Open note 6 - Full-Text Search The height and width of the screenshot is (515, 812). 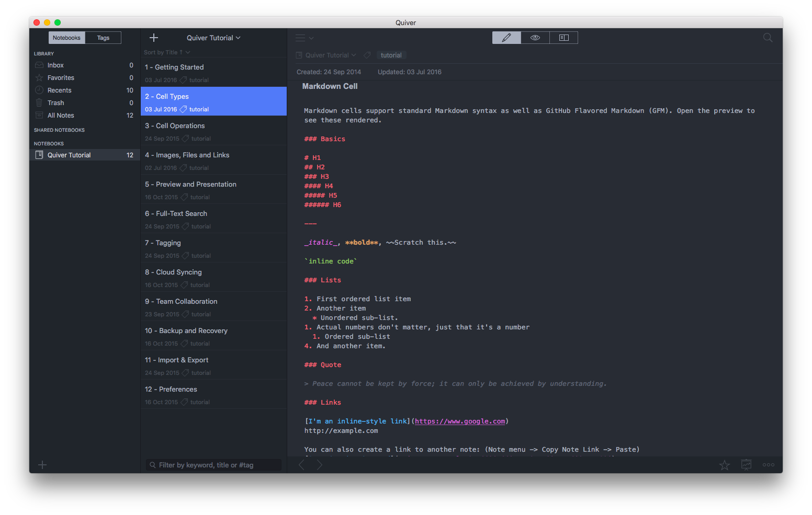[213, 219]
